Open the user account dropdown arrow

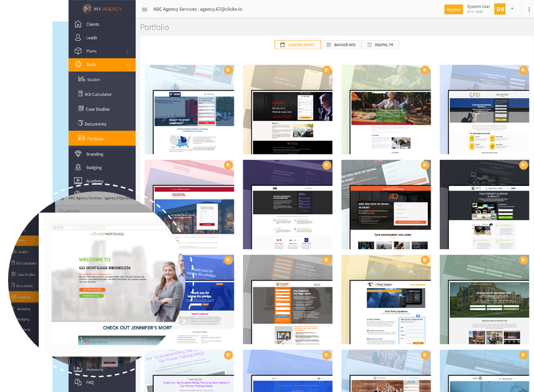pos(512,9)
